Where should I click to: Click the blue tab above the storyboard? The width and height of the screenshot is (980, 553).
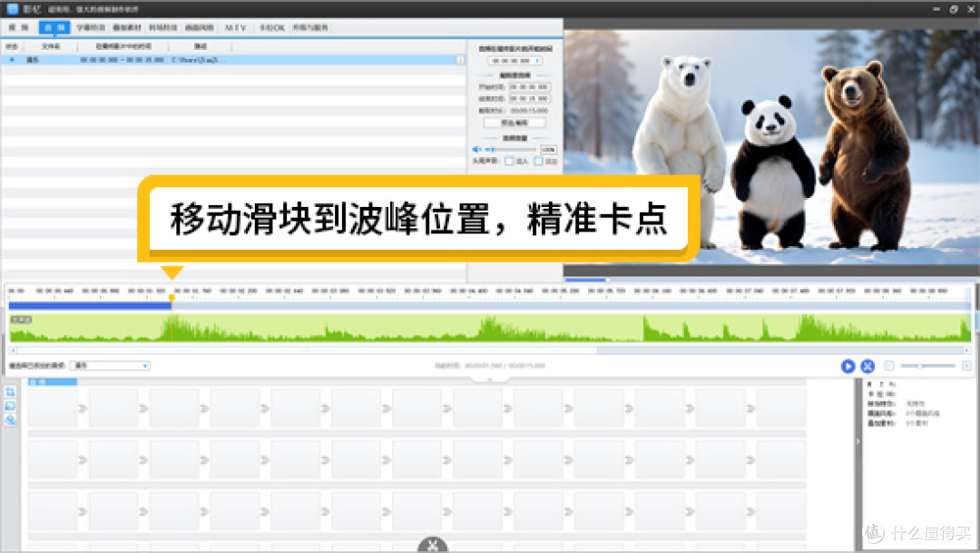53,381
